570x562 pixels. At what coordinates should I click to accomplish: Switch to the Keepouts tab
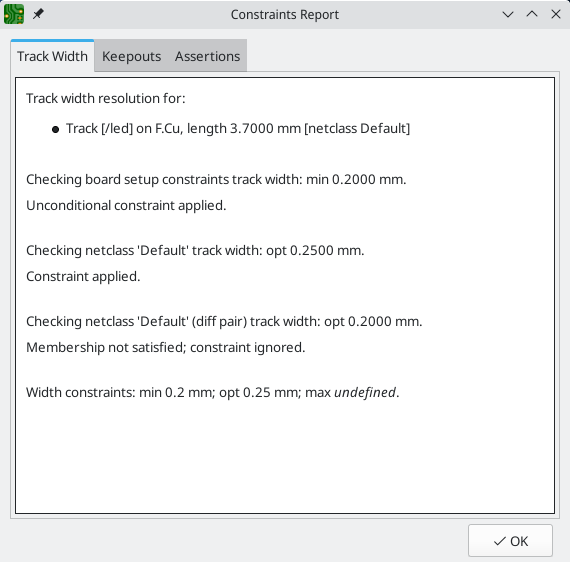[131, 56]
